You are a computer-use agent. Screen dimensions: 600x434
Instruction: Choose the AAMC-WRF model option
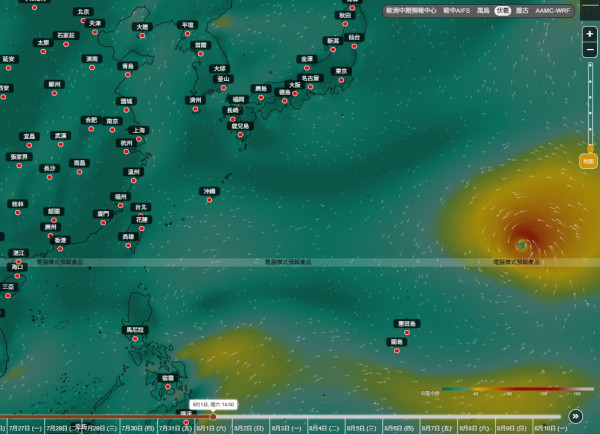point(553,11)
